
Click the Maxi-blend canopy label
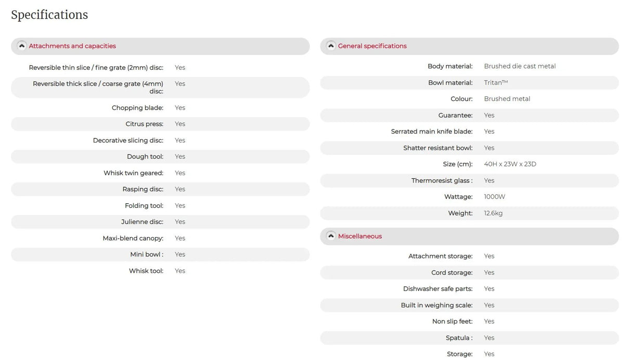[133, 239]
